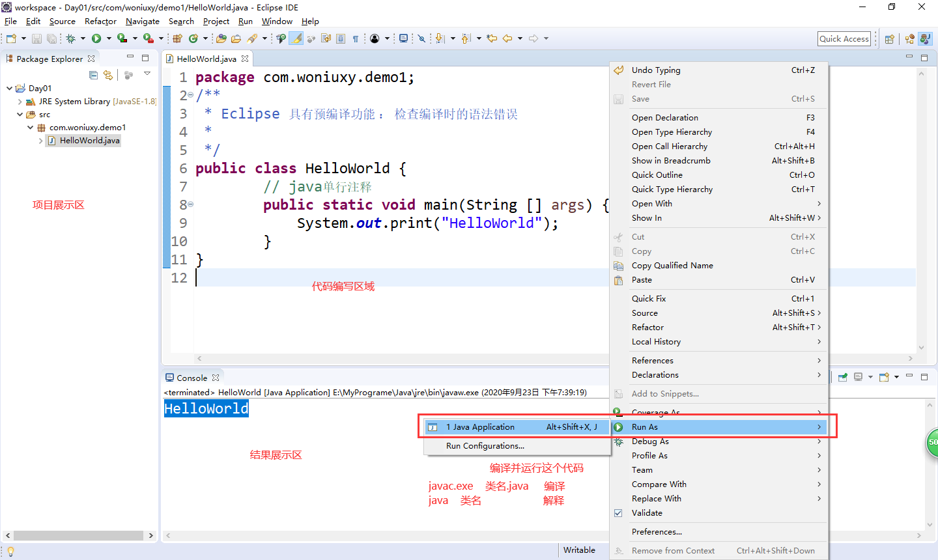Toggle Block Selection Mode icon
This screenshot has width=938, height=560.
coord(340,38)
